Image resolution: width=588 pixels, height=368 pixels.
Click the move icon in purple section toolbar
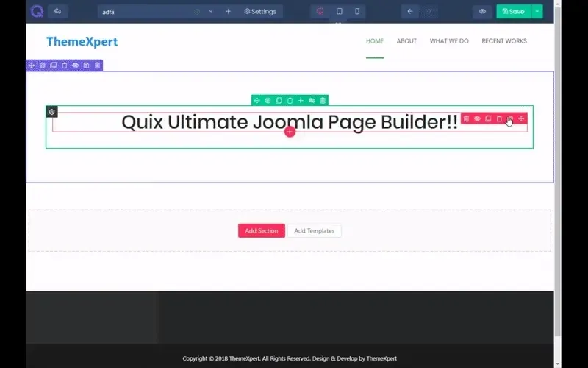(32, 66)
